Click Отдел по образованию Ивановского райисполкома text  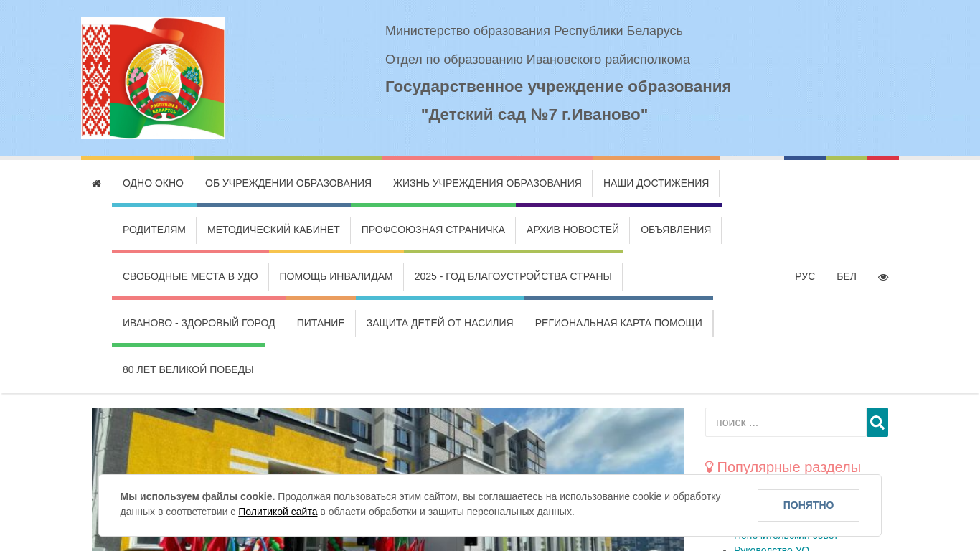(x=537, y=60)
